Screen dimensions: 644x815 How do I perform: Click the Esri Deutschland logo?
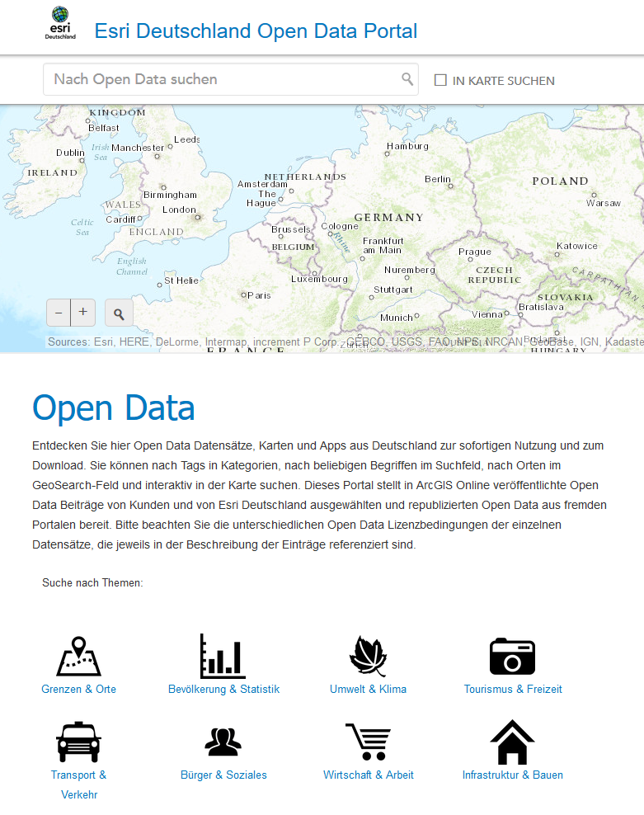[x=60, y=23]
